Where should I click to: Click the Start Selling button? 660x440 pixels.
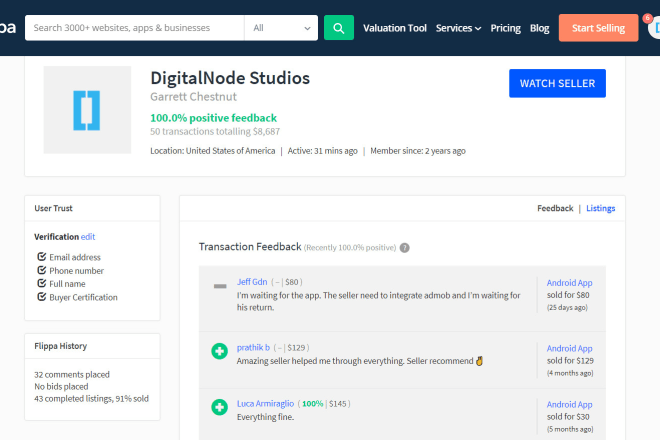(598, 28)
